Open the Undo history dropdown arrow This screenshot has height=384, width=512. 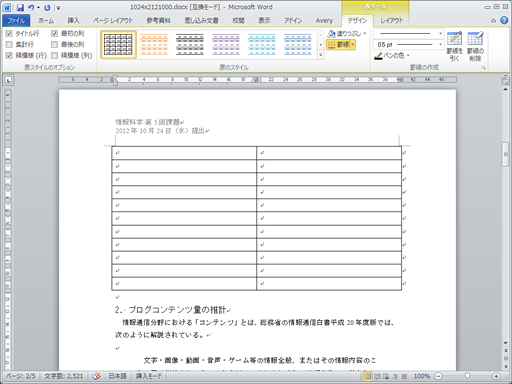pos(38,7)
